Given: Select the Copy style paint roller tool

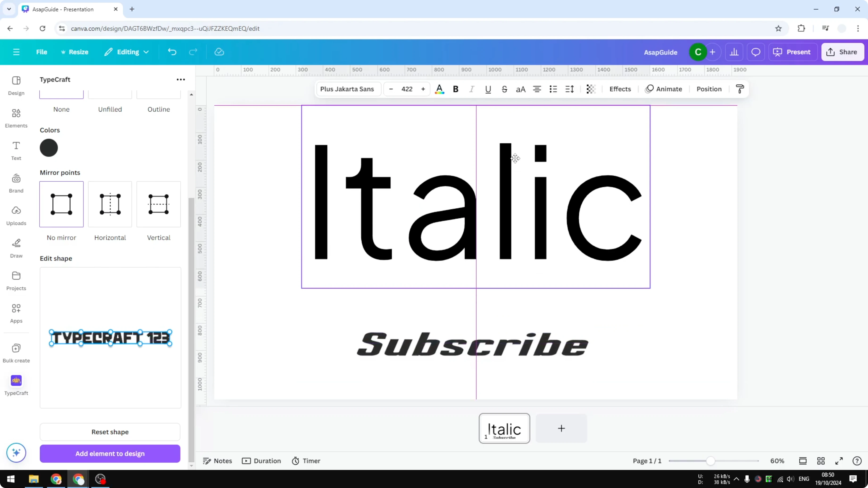Looking at the screenshot, I should (x=740, y=89).
